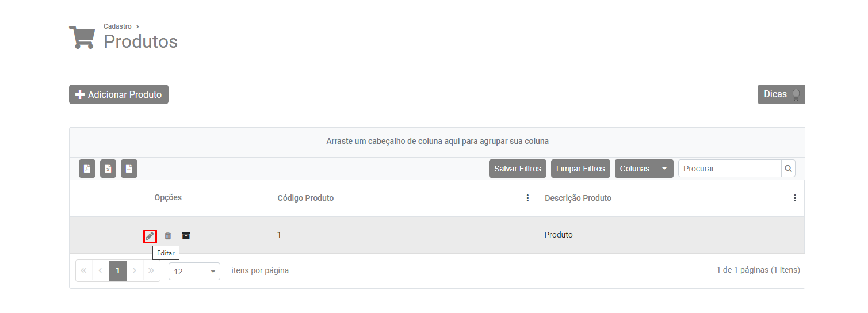Click the pencil Editar icon
Screen dimensions: 868x313
click(150, 236)
